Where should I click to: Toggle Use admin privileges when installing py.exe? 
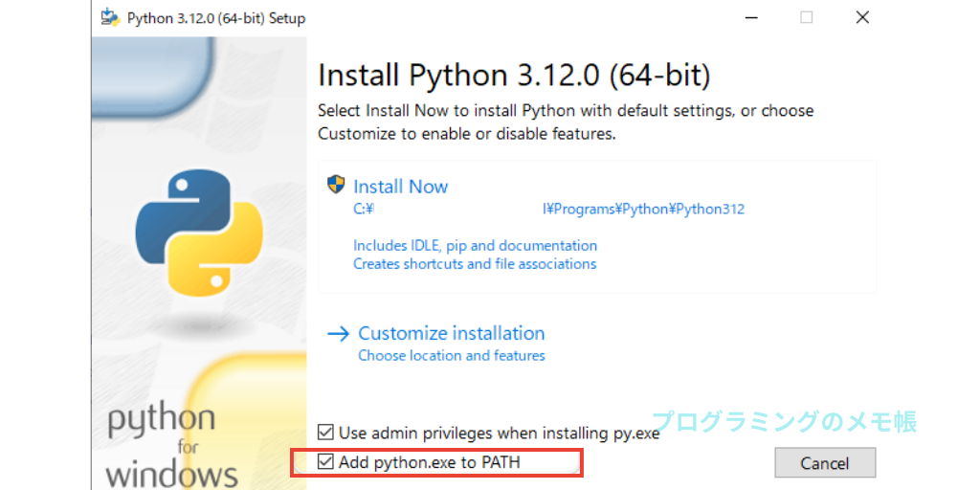click(x=325, y=432)
